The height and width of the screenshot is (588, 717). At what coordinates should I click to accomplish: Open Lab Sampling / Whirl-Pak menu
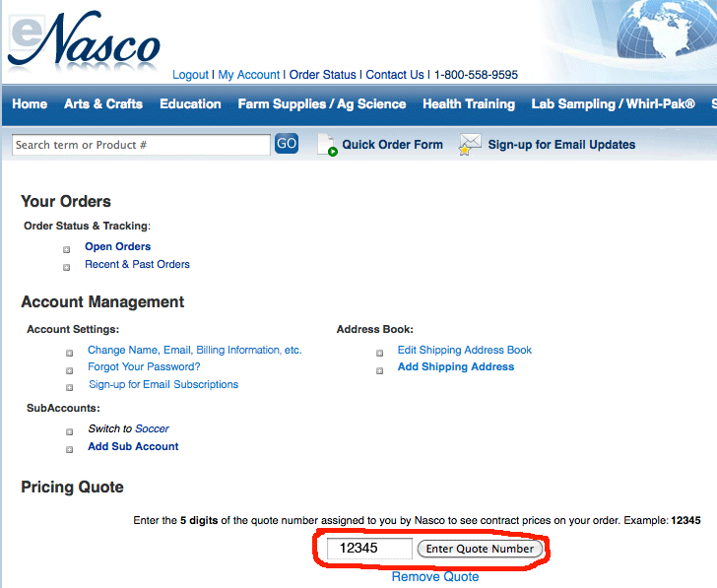pyautogui.click(x=614, y=104)
